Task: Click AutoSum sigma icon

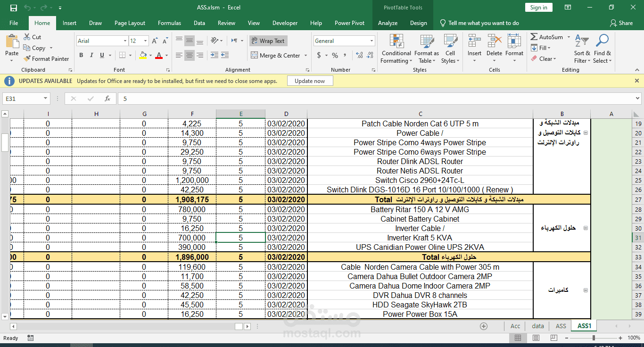Action: [x=534, y=37]
